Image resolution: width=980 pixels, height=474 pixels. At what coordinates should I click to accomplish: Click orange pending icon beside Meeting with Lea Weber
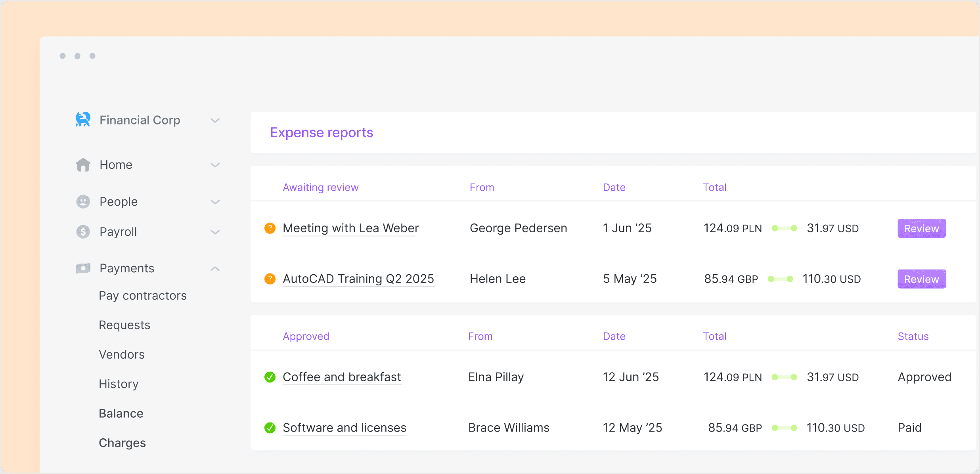(x=270, y=228)
